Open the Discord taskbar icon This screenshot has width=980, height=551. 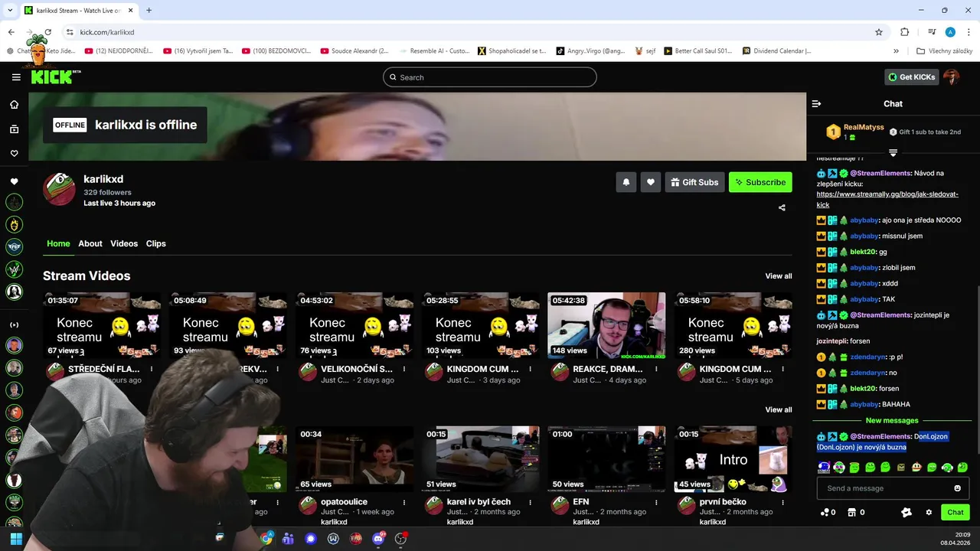point(378,539)
